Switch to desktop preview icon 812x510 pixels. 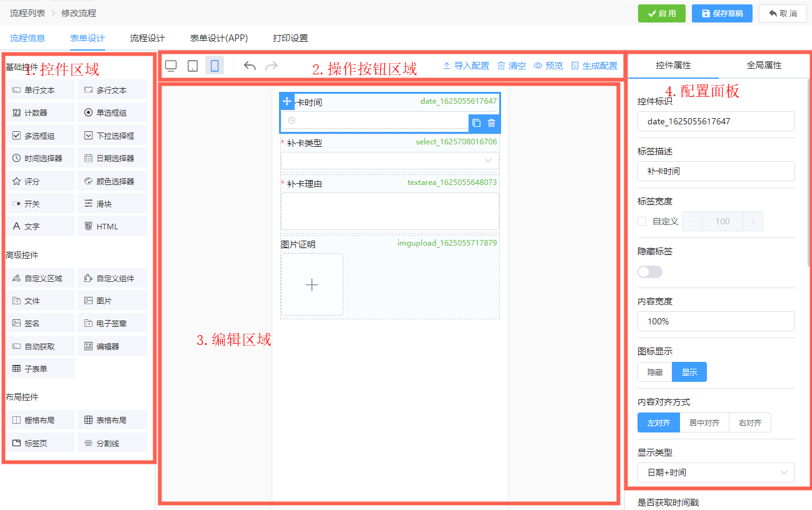point(171,66)
